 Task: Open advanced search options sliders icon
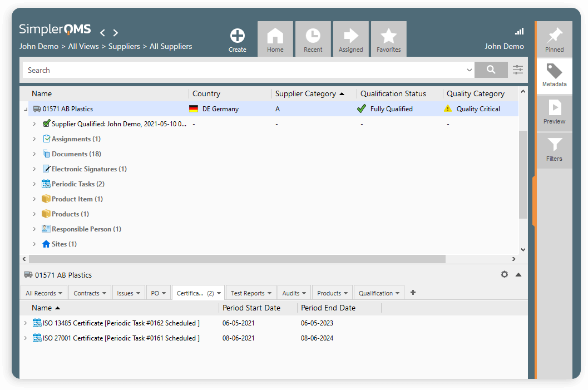point(518,70)
